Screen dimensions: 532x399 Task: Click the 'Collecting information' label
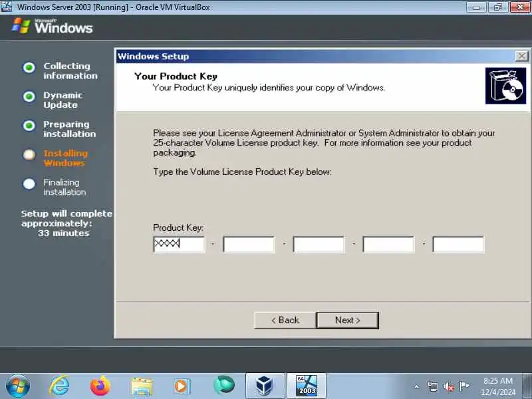pyautogui.click(x=70, y=70)
